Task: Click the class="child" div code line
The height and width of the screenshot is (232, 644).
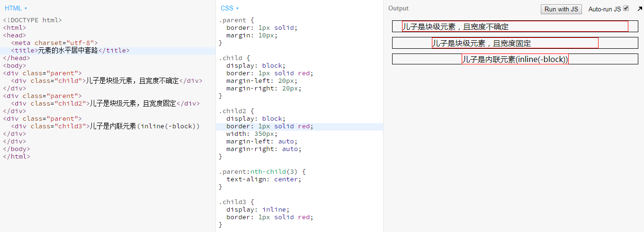Action: pos(107,80)
